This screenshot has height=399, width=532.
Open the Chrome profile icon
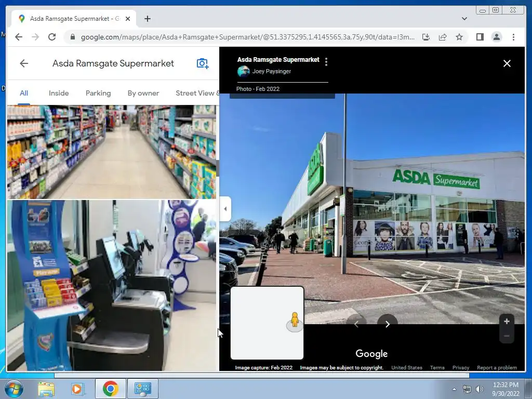[496, 37]
